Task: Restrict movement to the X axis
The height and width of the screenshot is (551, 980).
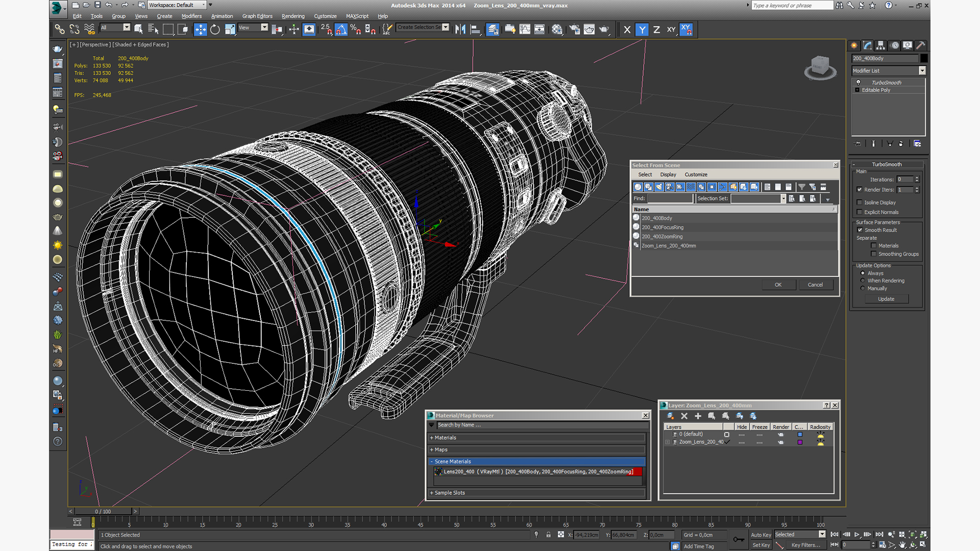Action: [627, 29]
